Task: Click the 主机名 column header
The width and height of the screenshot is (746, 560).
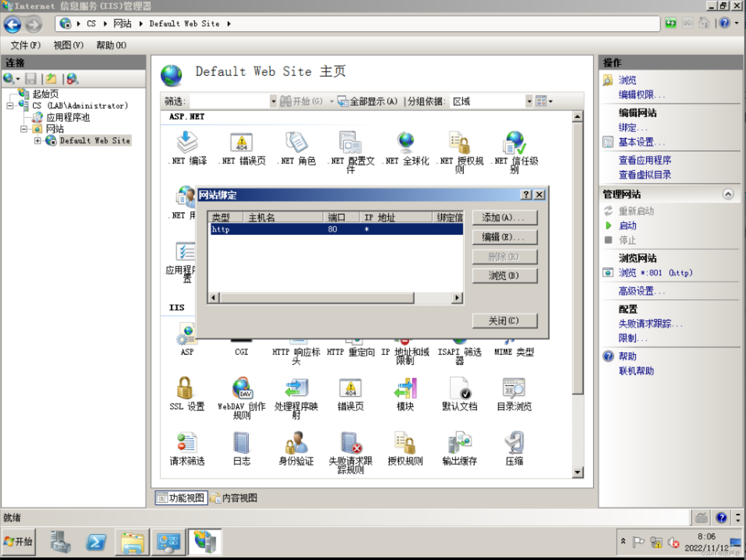Action: pyautogui.click(x=283, y=217)
